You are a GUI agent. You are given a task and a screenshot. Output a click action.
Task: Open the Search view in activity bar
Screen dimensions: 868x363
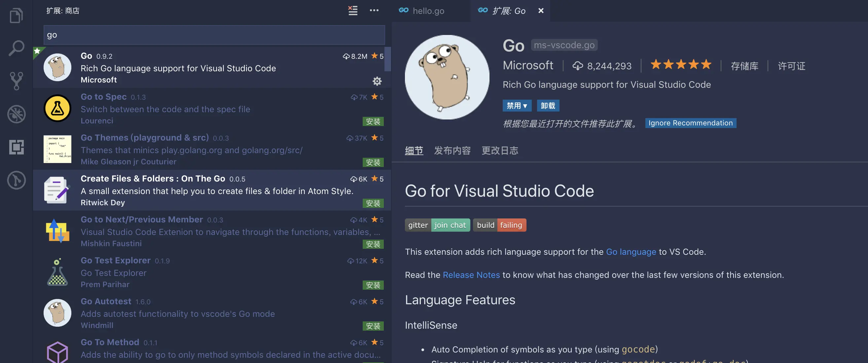click(16, 48)
